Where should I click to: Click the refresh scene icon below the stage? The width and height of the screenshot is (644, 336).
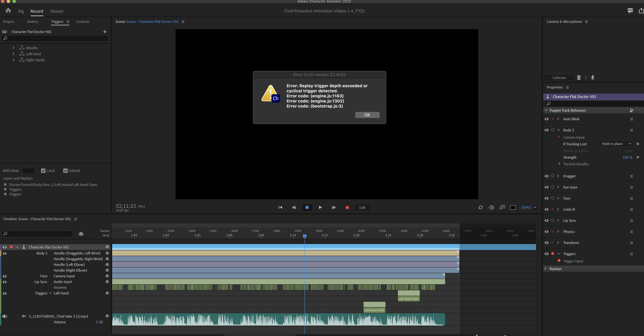(x=481, y=208)
